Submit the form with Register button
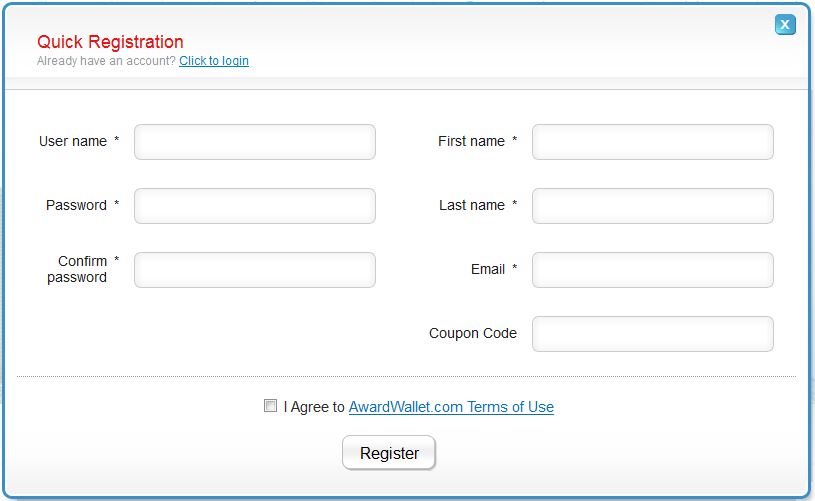 tap(389, 453)
